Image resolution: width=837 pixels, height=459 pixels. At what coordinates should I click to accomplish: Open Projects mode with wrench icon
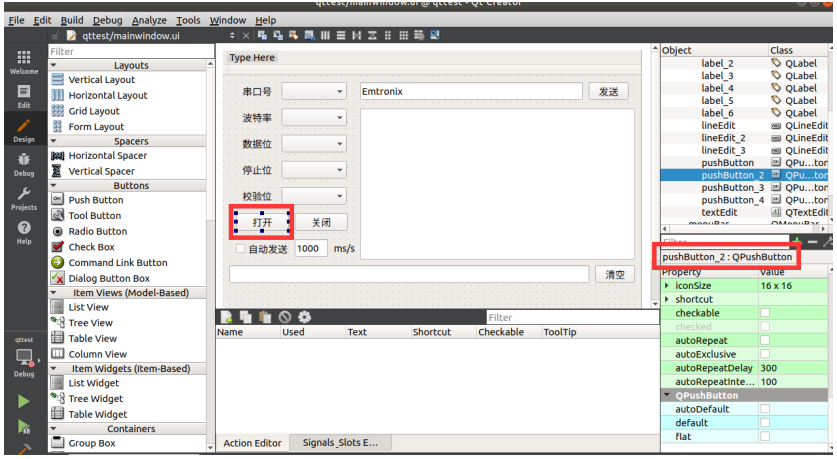pos(23,199)
